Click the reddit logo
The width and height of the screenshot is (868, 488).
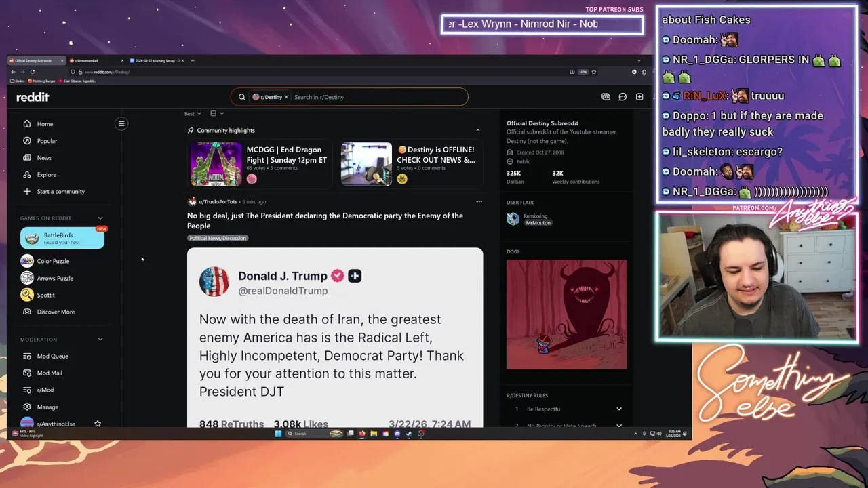tap(33, 97)
